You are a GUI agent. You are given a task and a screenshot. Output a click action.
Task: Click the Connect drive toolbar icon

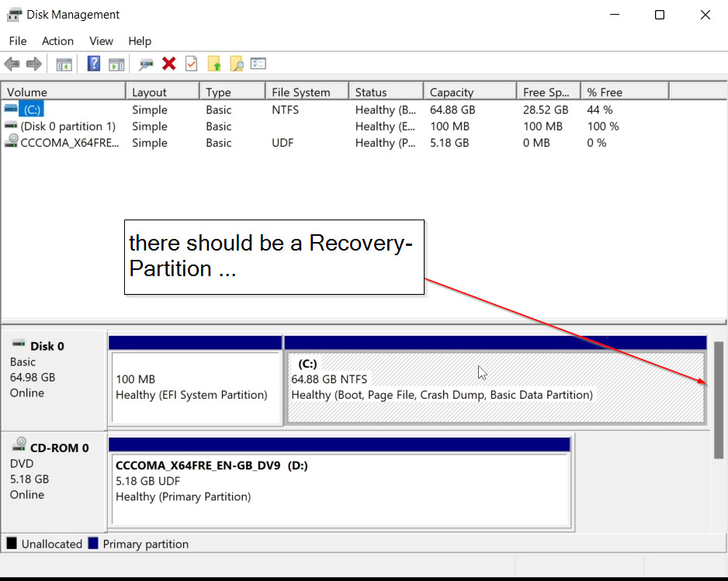[145, 64]
